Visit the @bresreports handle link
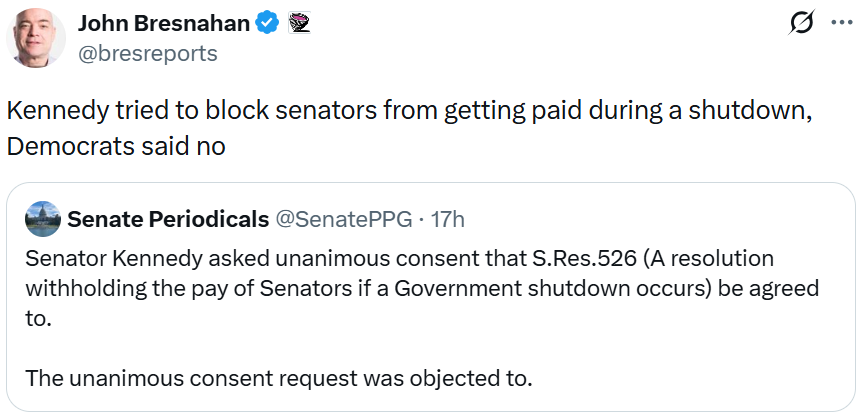The height and width of the screenshot is (416, 864). [147, 53]
